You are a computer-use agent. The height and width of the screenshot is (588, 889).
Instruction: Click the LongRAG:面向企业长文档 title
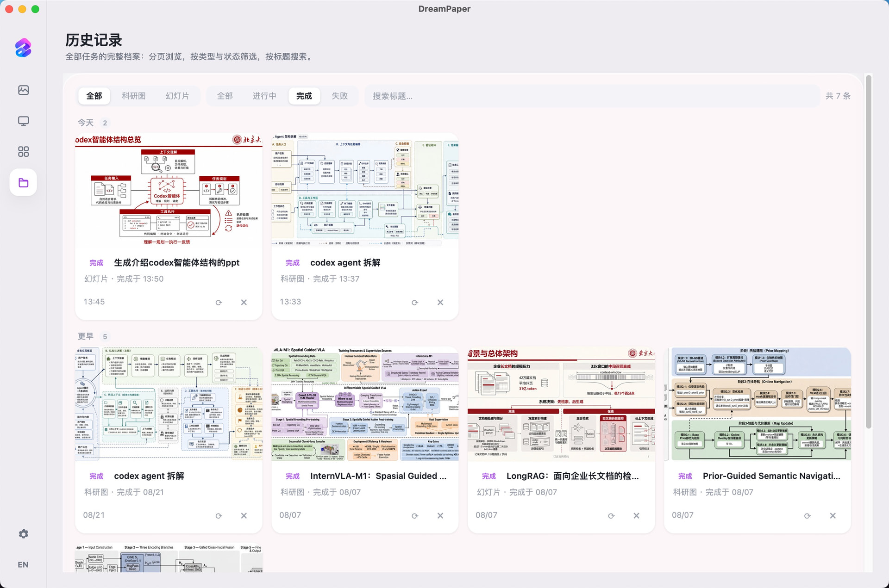pyautogui.click(x=573, y=476)
